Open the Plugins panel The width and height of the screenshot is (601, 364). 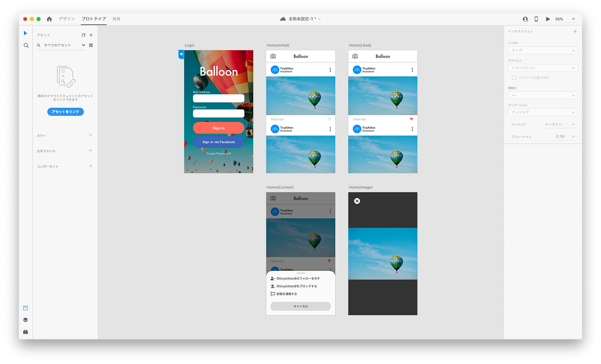tap(25, 331)
